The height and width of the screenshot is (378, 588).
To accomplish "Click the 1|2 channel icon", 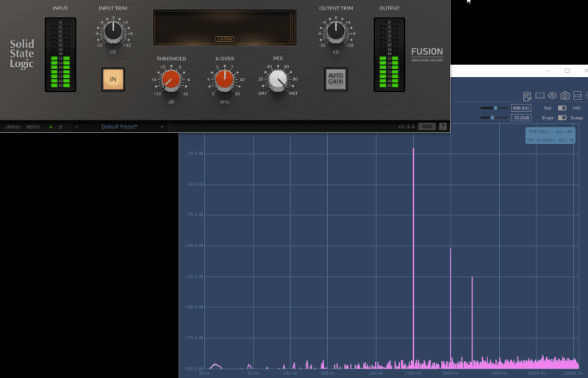I will pos(578,96).
